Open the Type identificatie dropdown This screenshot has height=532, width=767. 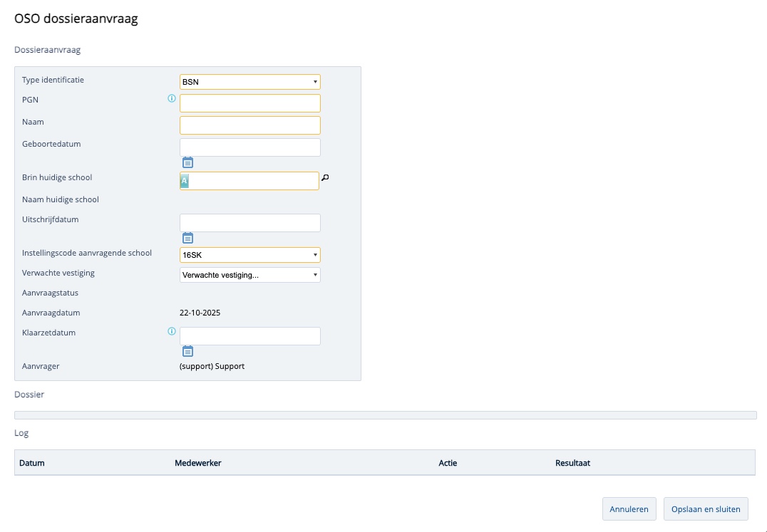[249, 82]
